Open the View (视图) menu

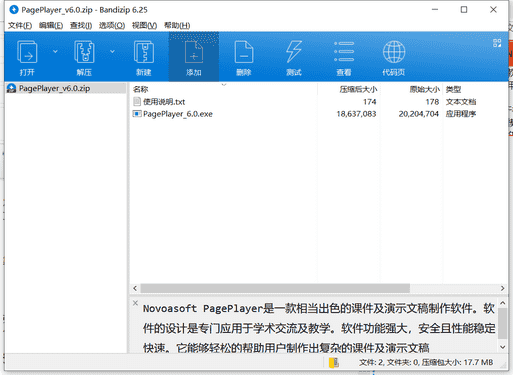144,25
